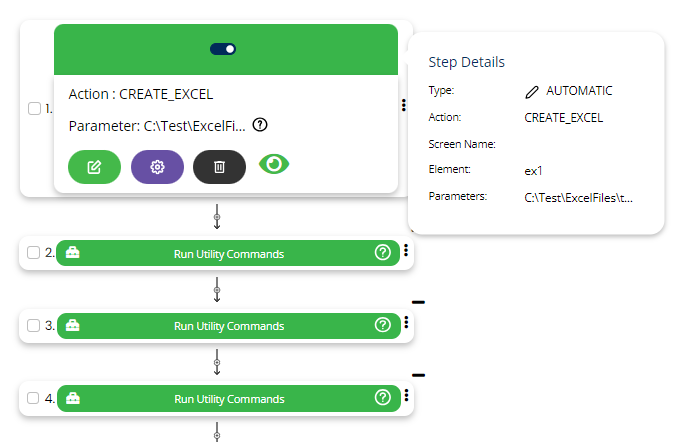Open three-dot menu for step 4

(x=407, y=396)
